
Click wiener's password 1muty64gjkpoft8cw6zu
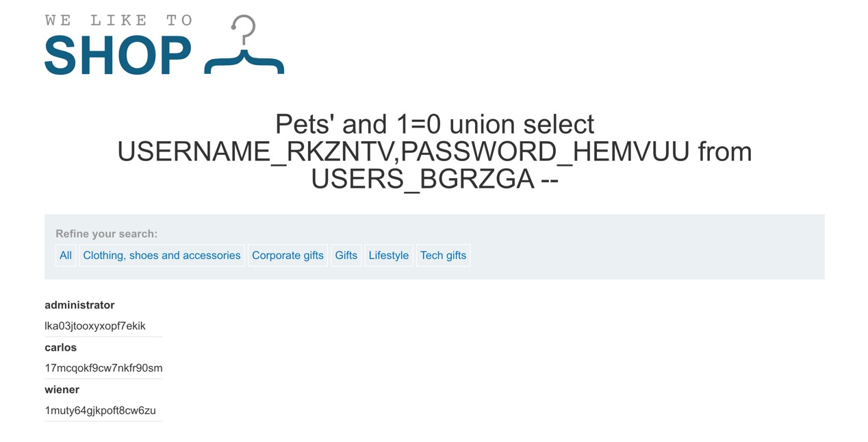click(100, 410)
